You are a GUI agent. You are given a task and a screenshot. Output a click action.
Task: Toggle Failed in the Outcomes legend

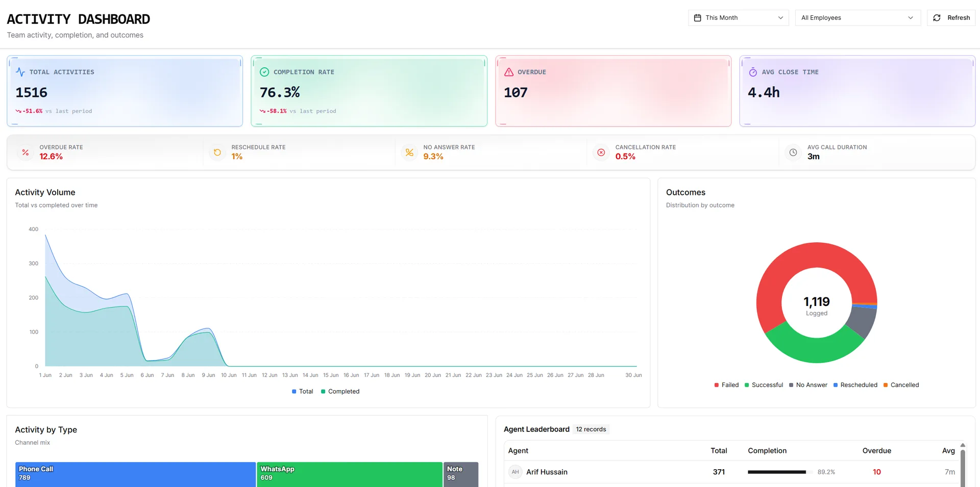tap(726, 385)
